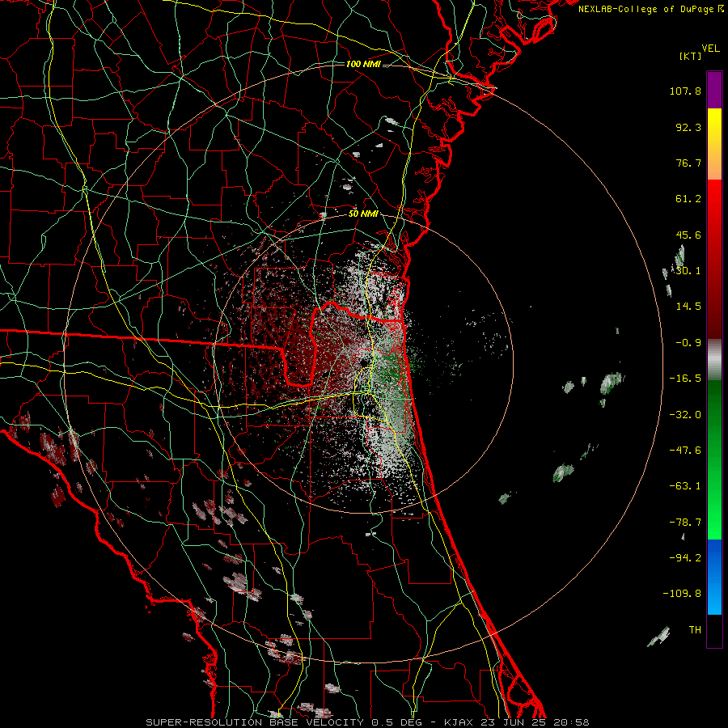Click the 14.5 velocity scale value

(688, 307)
